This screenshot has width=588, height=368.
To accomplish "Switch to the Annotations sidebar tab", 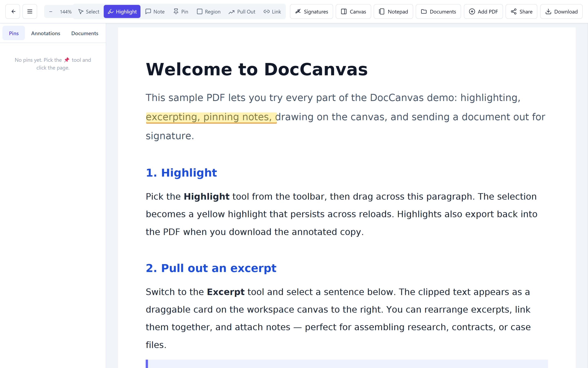I will (46, 33).
